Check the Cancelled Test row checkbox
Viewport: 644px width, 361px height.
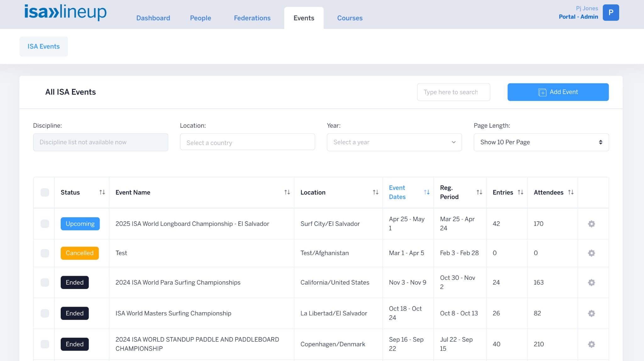[45, 253]
